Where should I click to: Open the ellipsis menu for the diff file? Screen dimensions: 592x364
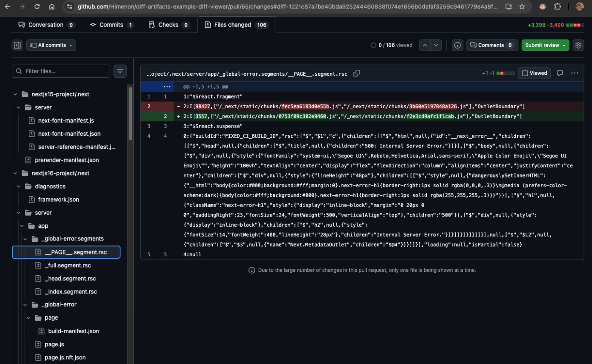click(x=575, y=73)
